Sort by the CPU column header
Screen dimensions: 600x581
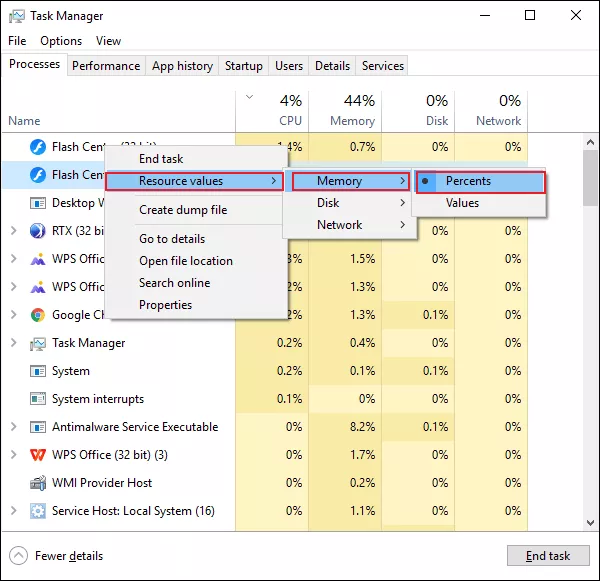272,111
